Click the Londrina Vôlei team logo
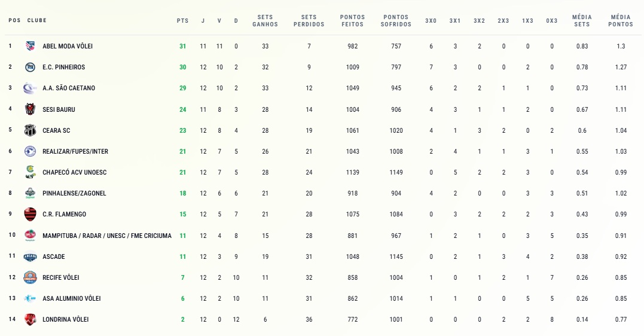 pos(30,319)
